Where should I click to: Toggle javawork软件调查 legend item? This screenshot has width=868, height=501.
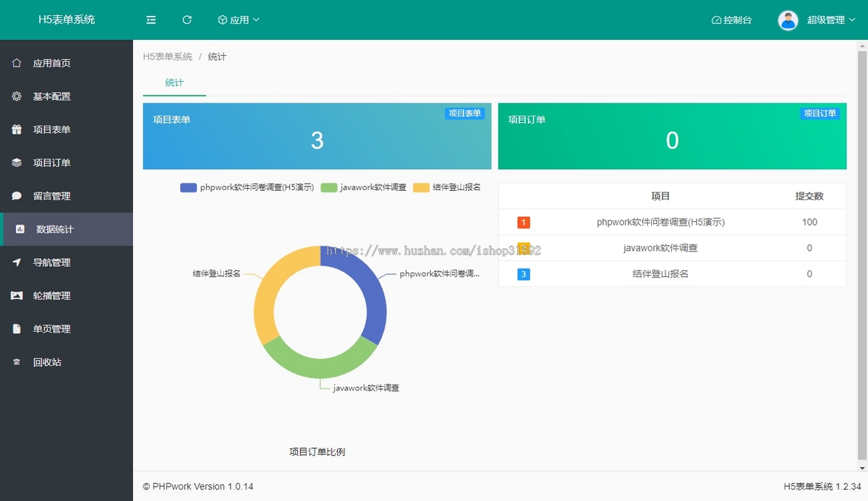coord(364,187)
